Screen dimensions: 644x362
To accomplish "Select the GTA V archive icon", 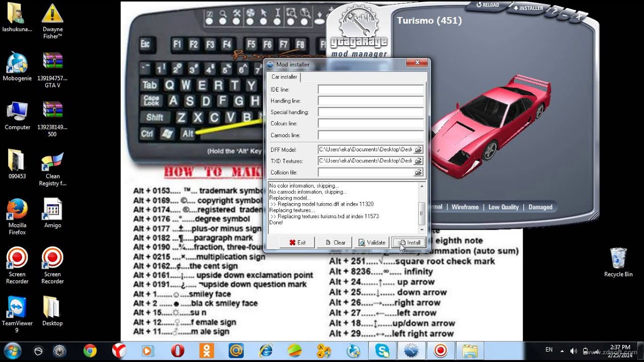I will pos(52,70).
